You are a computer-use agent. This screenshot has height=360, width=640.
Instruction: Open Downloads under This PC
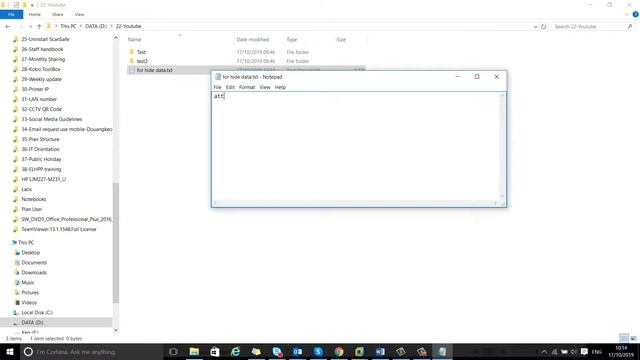34,273
